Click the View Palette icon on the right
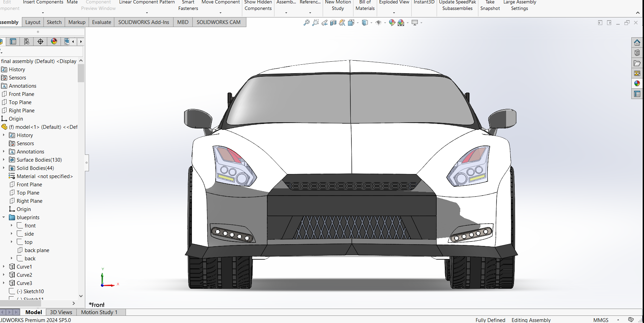The image size is (644, 323). (x=637, y=73)
